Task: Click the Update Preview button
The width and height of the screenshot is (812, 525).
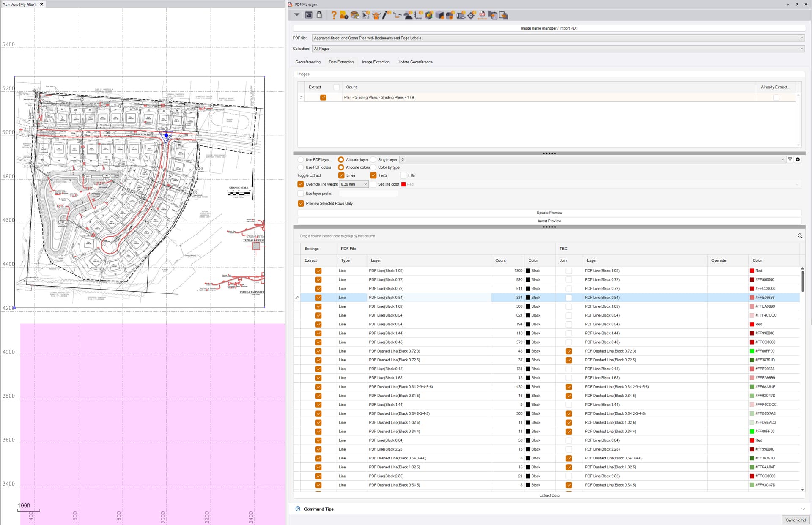Action: [549, 213]
